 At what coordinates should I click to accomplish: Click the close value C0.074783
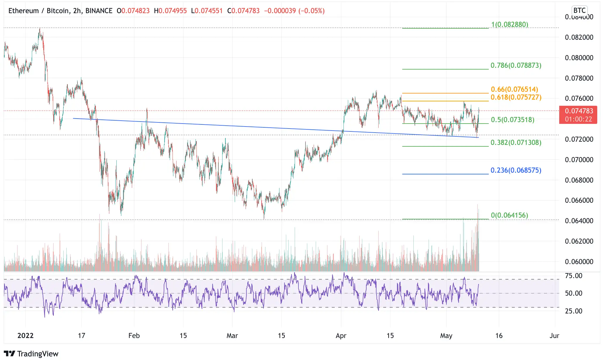tap(244, 11)
